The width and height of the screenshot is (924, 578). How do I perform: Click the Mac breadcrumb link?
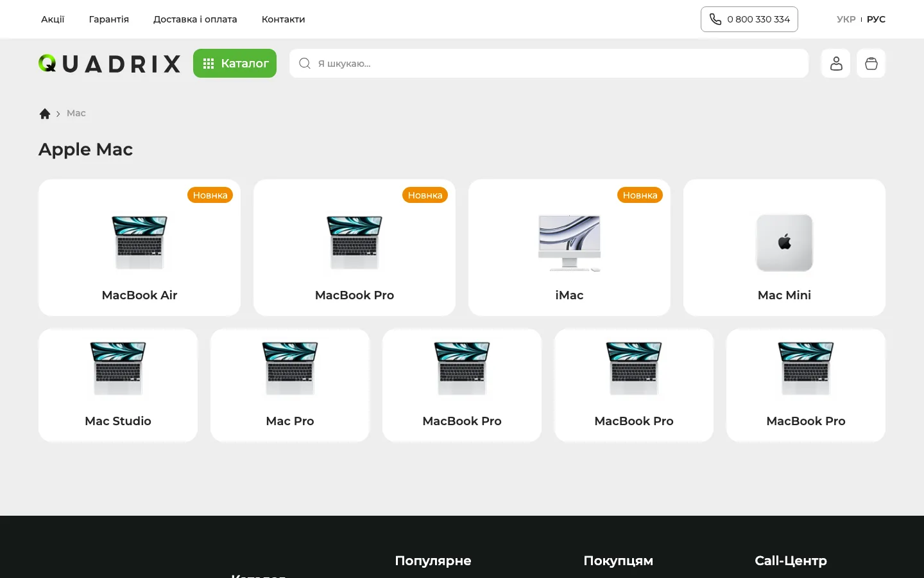click(x=76, y=114)
